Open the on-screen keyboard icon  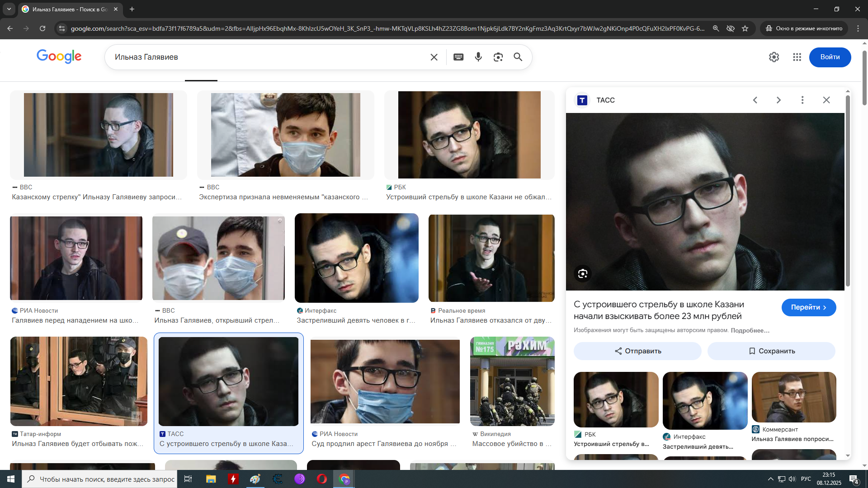pos(458,57)
